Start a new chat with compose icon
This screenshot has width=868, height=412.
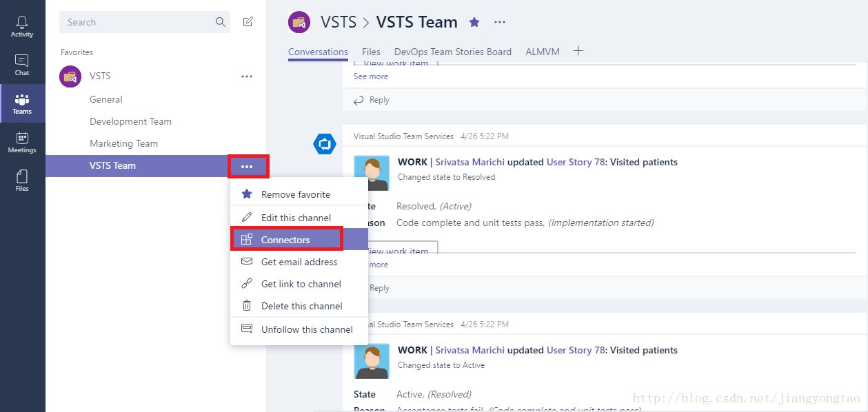click(248, 22)
